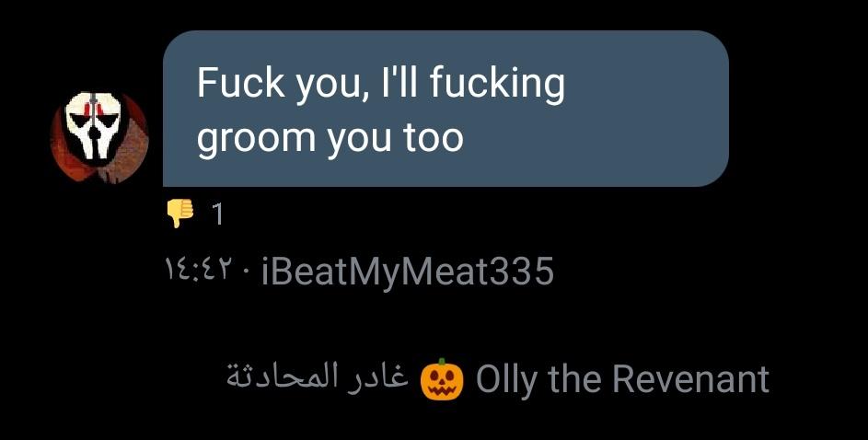Screen dimensions: 868x440
Task: Open sender name iBeatMyMeat335
Action: pos(408,272)
